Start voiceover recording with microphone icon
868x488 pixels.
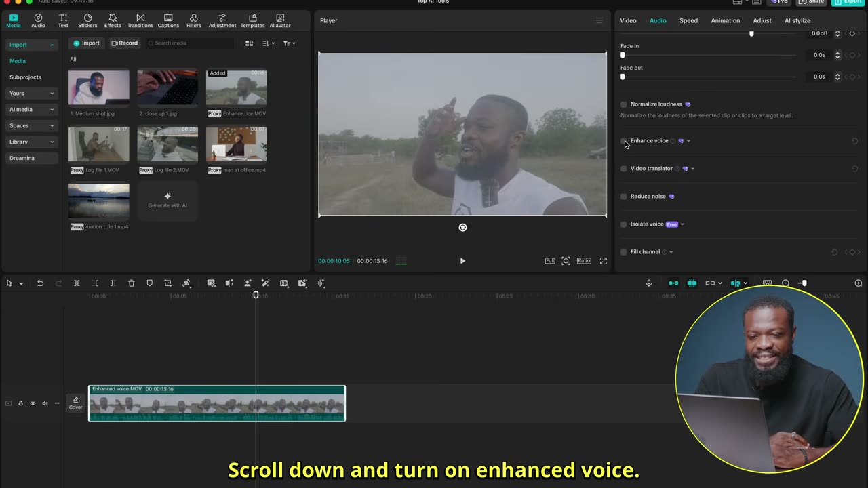649,283
